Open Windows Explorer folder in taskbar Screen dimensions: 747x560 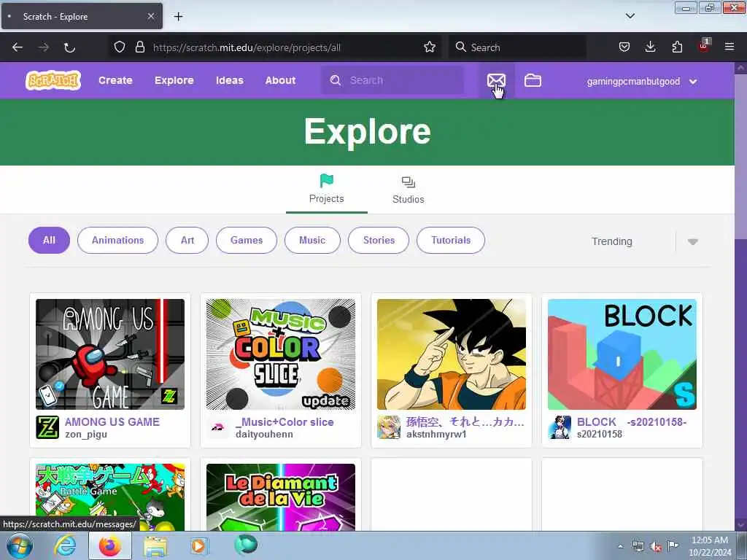click(155, 546)
